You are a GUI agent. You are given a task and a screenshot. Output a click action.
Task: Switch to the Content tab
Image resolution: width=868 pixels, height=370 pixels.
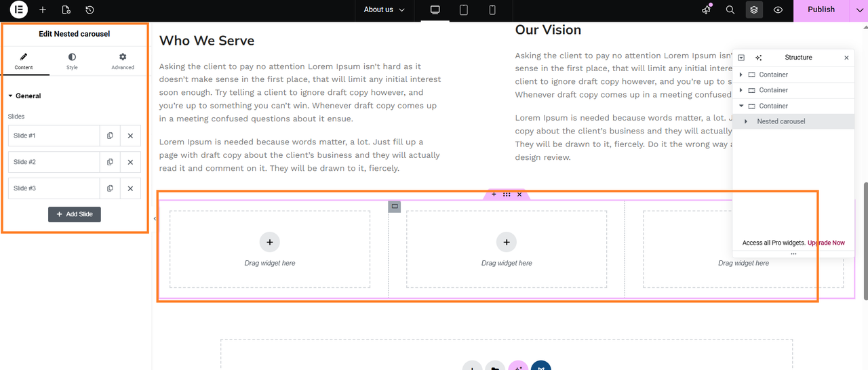[24, 61]
